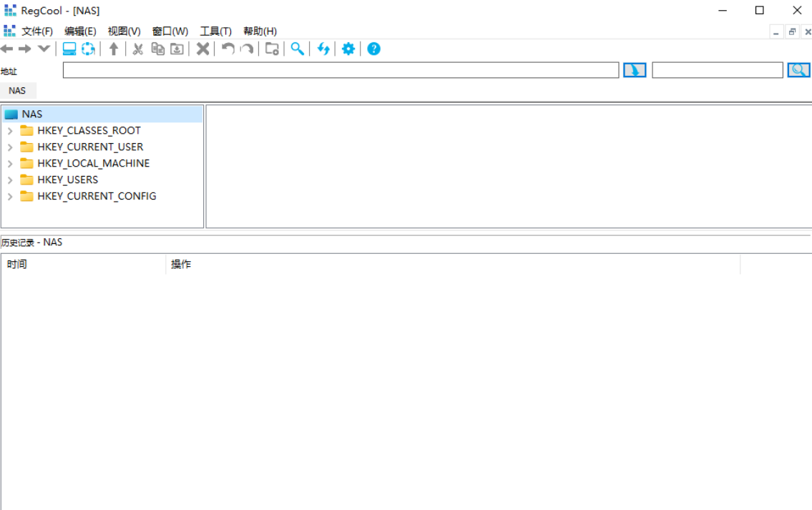Screen dimensions: 812x510
Task: Click the go button beside address bar
Action: [635, 70]
